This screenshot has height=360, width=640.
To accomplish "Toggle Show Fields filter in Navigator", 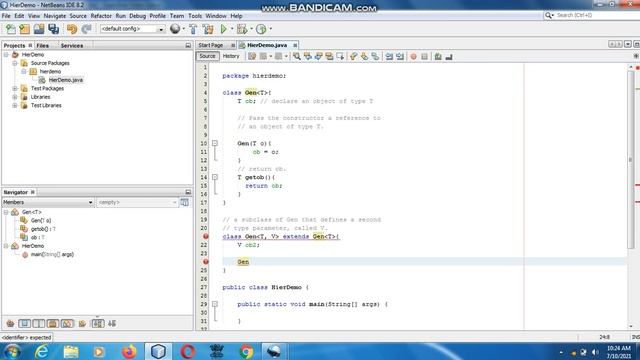I will (24, 324).
